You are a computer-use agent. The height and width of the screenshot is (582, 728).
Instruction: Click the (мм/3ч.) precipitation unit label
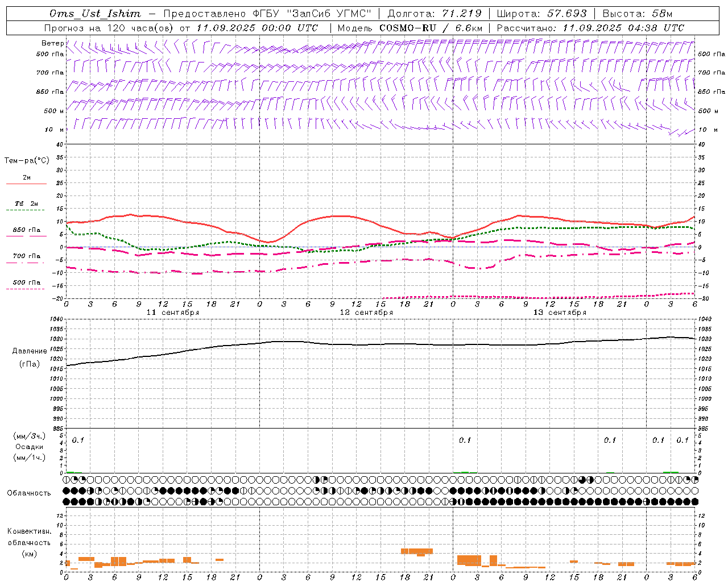pyautogui.click(x=30, y=436)
